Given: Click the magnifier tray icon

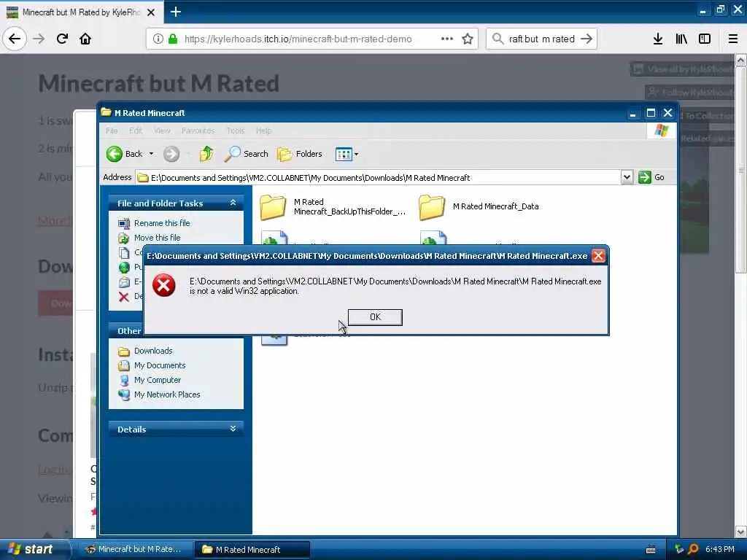Looking at the screenshot, I should (x=694, y=549).
